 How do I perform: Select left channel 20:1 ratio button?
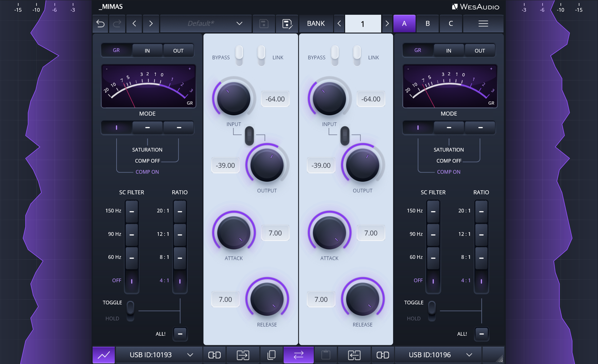click(180, 212)
